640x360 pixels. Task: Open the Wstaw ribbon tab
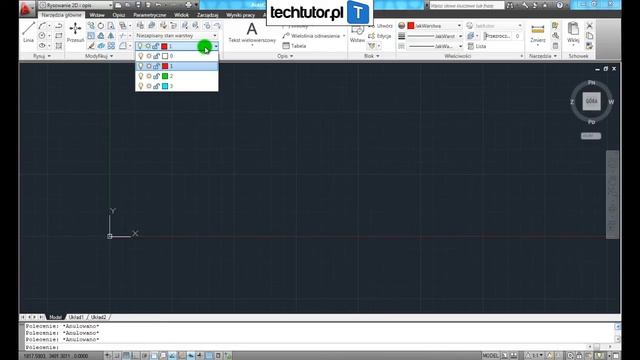(97, 15)
